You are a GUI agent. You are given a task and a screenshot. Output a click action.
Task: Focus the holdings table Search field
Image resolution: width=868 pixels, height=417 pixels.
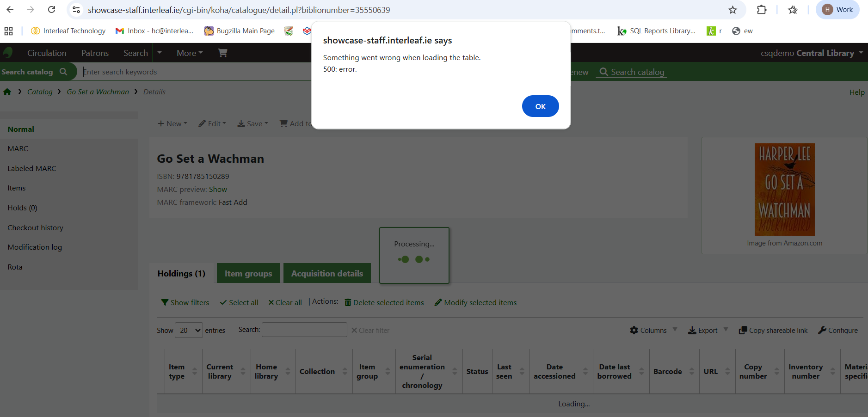click(304, 330)
